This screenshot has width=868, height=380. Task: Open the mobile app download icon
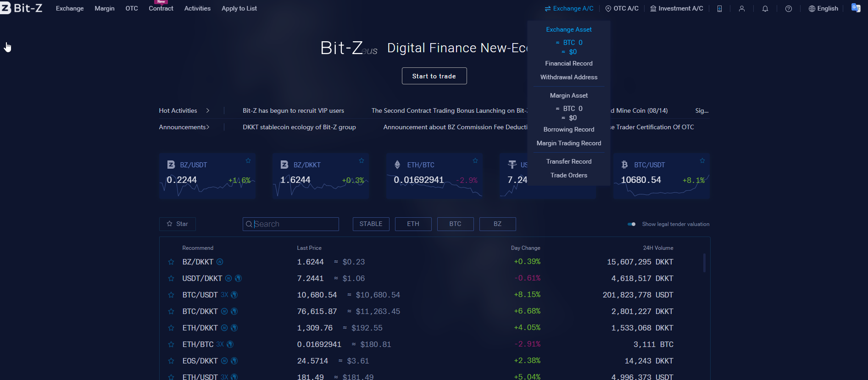(719, 9)
